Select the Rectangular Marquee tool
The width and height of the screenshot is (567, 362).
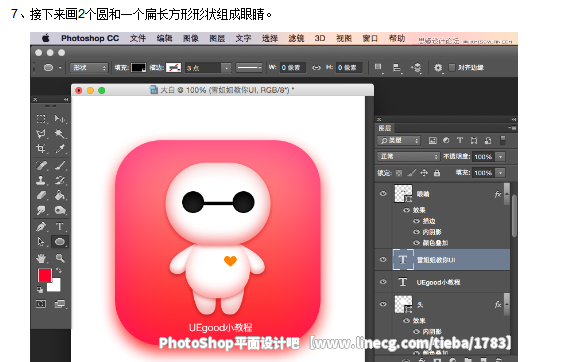pos(41,119)
